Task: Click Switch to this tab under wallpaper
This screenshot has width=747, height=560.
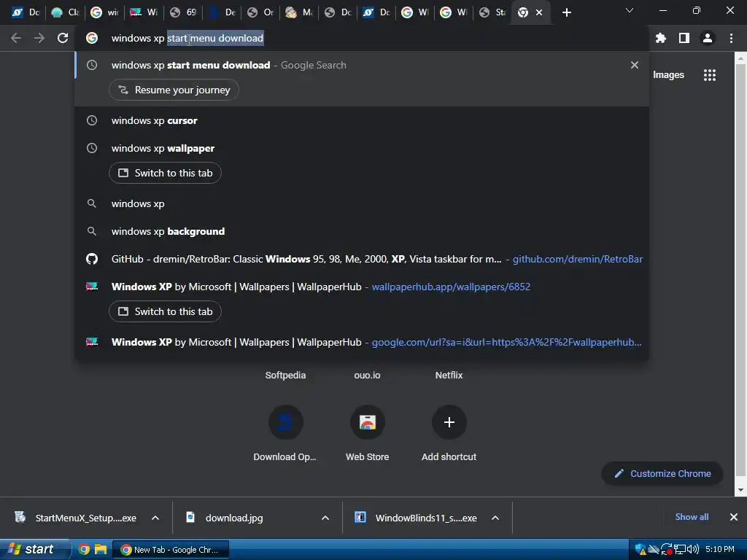Action: click(x=165, y=173)
